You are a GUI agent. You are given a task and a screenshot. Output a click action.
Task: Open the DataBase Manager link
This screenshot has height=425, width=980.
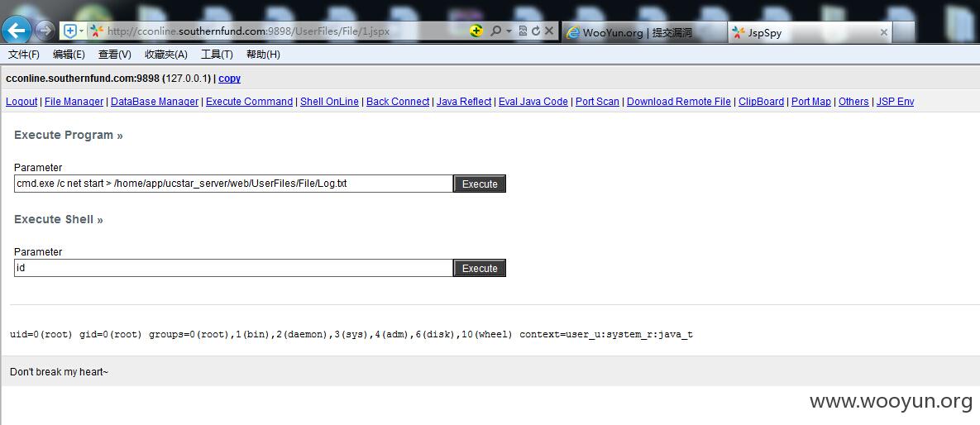(x=155, y=101)
